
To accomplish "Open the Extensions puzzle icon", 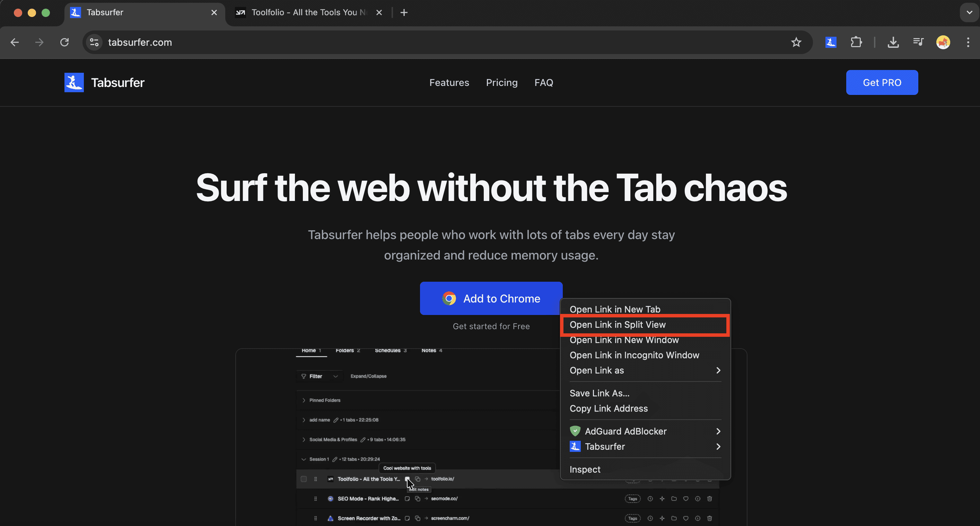I will click(856, 42).
